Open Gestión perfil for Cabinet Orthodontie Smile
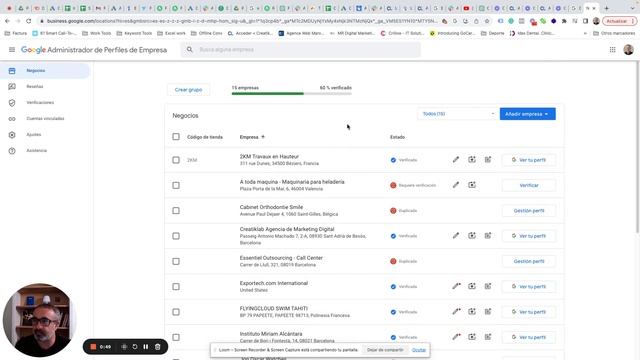Viewport: 640px width, 360px height. [x=529, y=211]
